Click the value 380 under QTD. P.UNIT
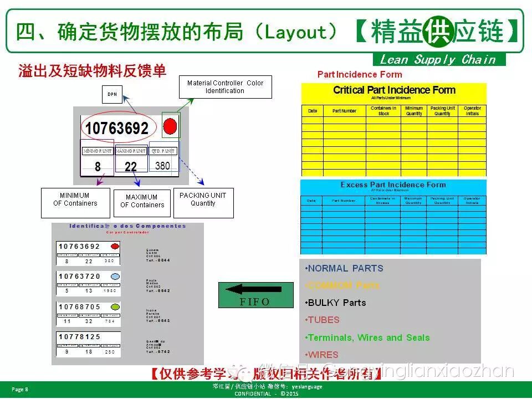The height and width of the screenshot is (399, 532). [x=162, y=166]
